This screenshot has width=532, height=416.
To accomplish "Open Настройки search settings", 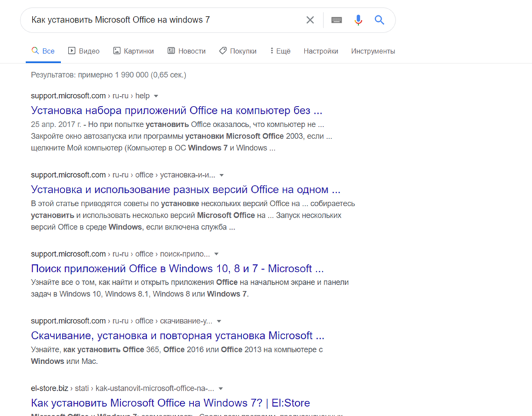I will coord(321,51).
